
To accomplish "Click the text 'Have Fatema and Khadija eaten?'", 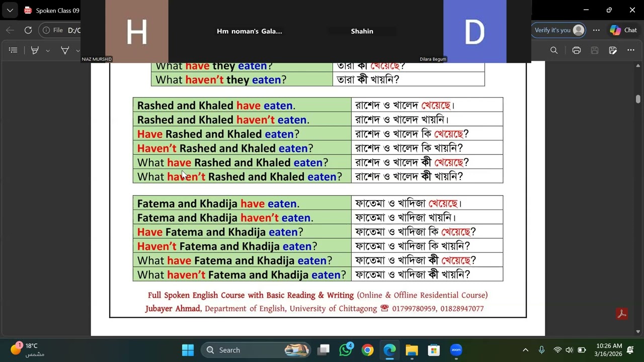I will 220,232.
